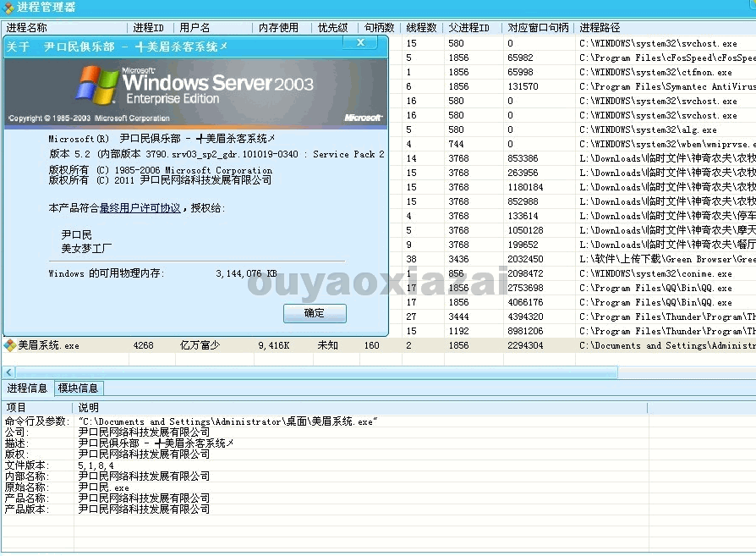Screen dimensions: 756x556
Task: Select the Green Browser path row
Action: pos(667,259)
